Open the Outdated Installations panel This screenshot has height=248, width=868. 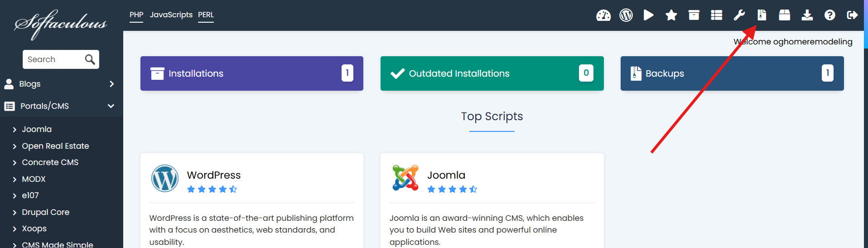(492, 73)
